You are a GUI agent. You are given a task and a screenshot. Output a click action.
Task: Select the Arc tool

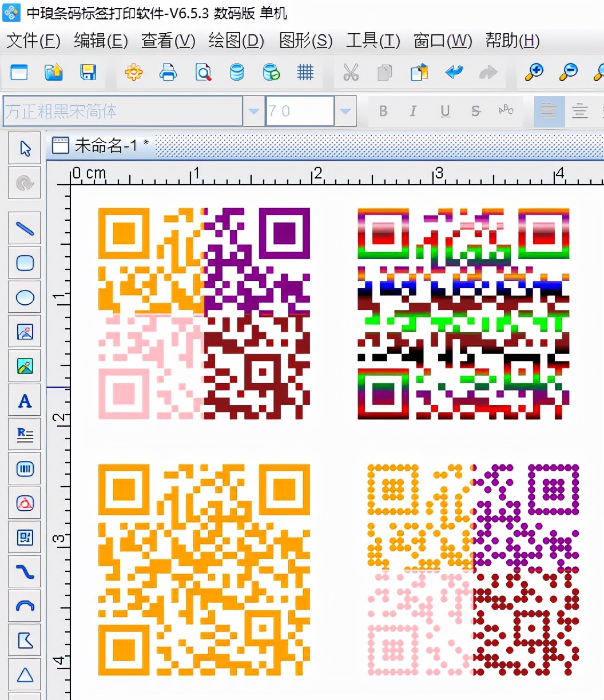tap(25, 606)
